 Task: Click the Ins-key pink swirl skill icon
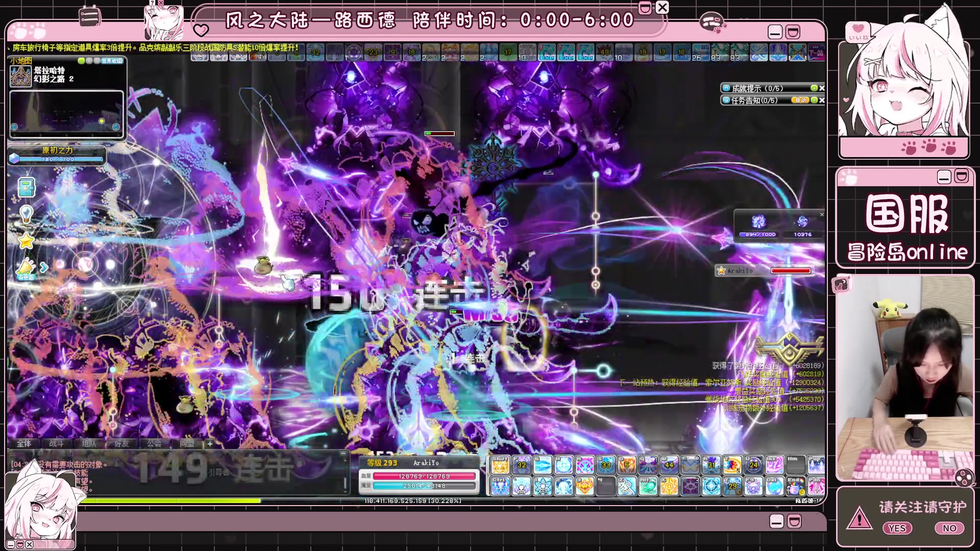click(x=774, y=465)
